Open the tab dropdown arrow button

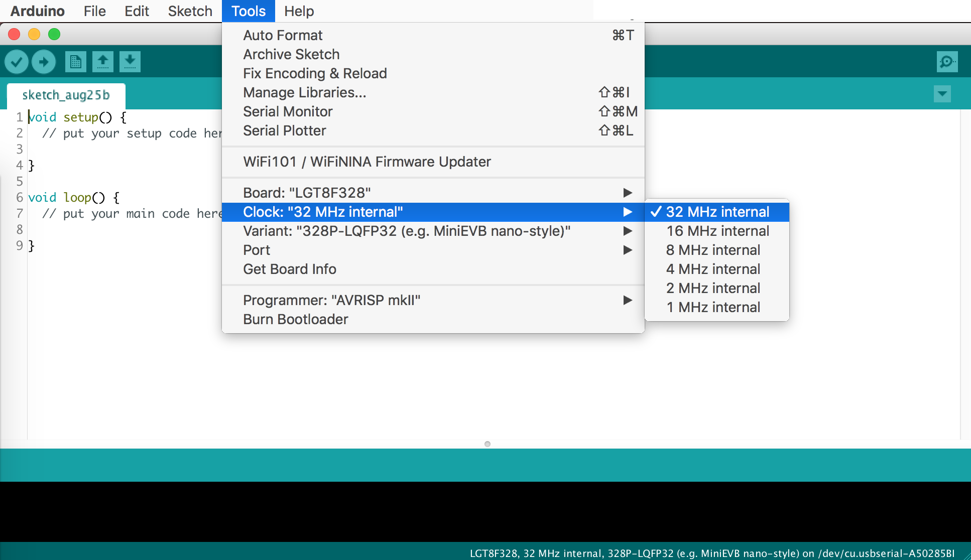point(942,94)
